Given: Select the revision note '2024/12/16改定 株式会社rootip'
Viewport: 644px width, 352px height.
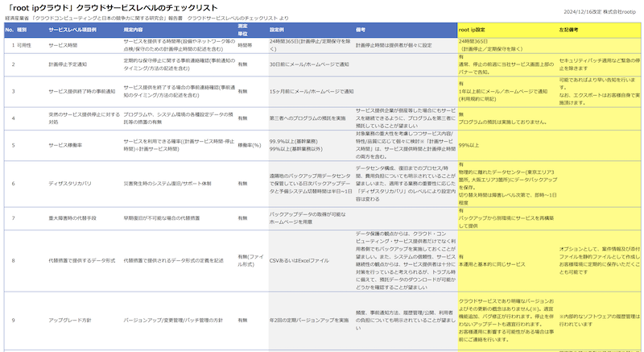Looking at the screenshot, I should pyautogui.click(x=600, y=12).
